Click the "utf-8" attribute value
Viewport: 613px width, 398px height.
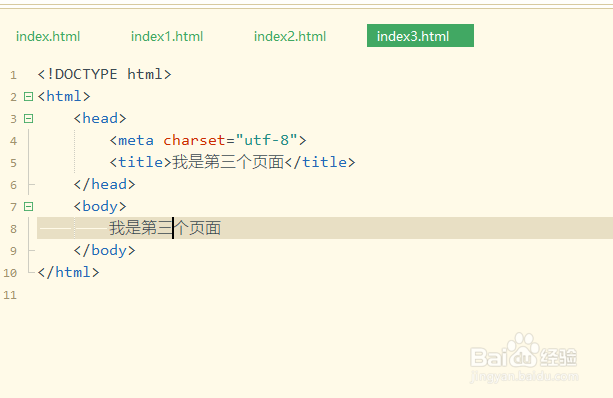pos(267,140)
